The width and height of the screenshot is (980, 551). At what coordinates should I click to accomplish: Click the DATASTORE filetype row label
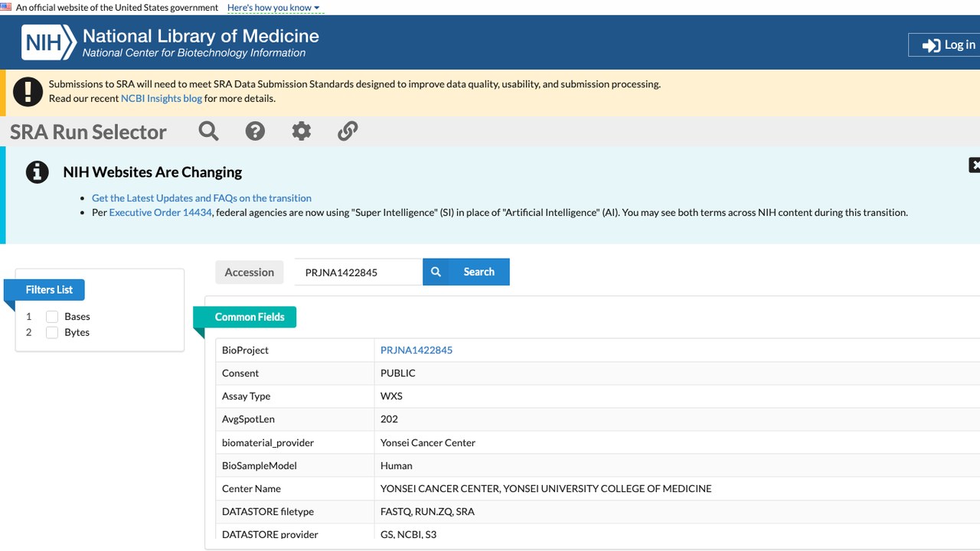(x=268, y=512)
